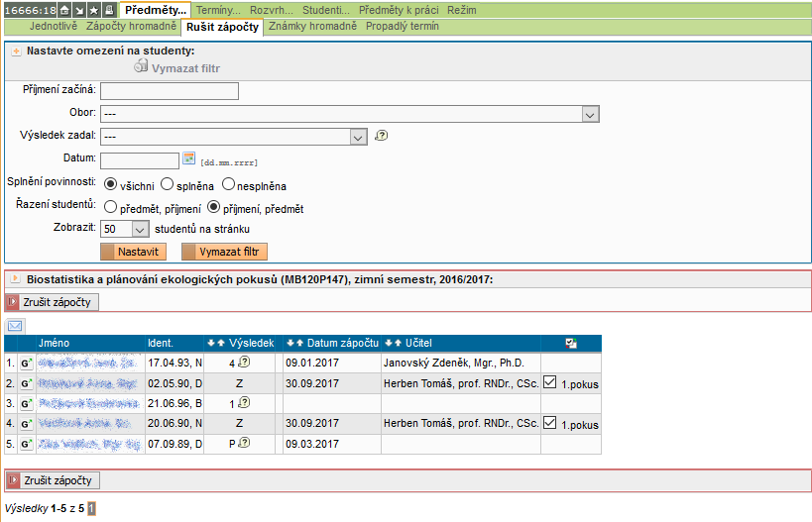The width and height of the screenshot is (812, 522).
Task: Open the calendar date picker icon
Action: pos(189,158)
